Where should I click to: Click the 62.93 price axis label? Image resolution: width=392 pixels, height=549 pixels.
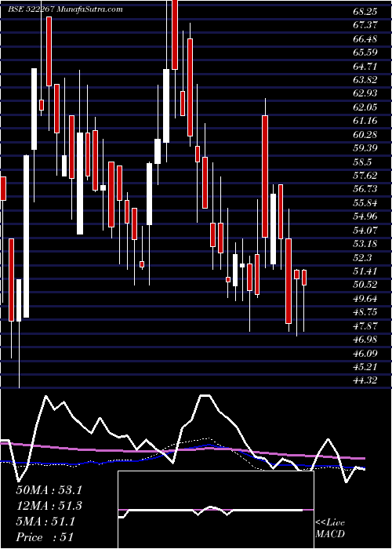pyautogui.click(x=365, y=93)
